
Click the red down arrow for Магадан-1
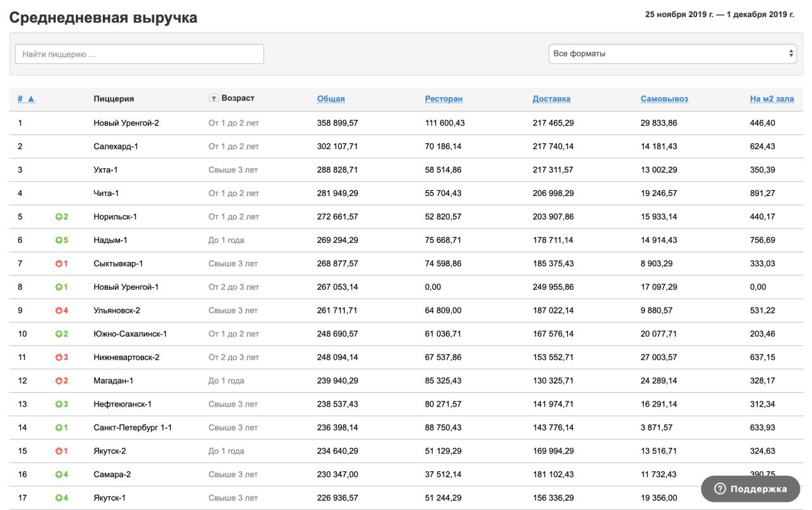[59, 381]
